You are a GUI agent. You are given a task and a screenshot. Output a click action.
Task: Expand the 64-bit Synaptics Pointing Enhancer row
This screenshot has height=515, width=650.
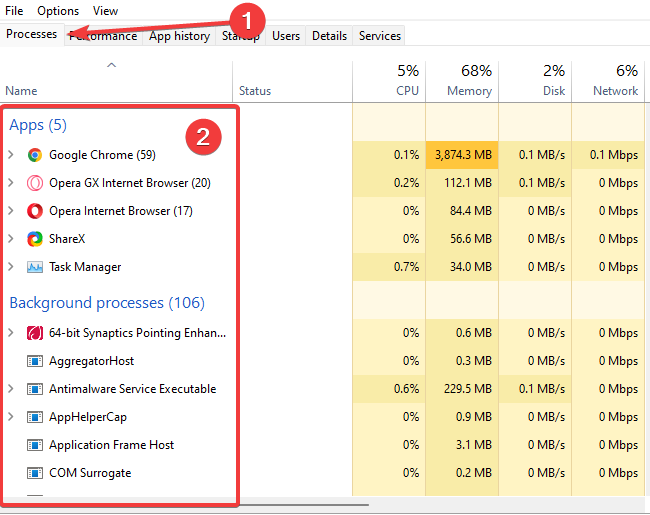tap(11, 333)
